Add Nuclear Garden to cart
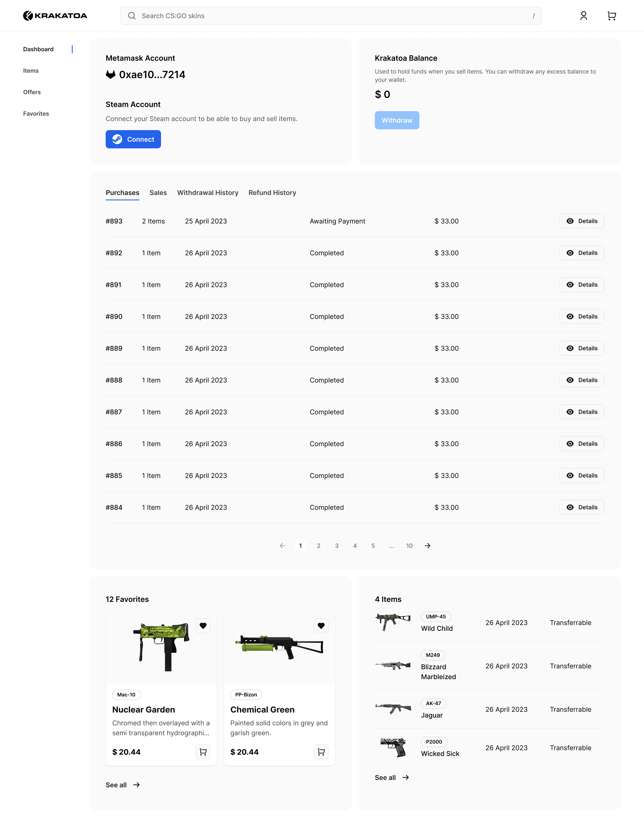Screen dimensions: 644x827 203,752
